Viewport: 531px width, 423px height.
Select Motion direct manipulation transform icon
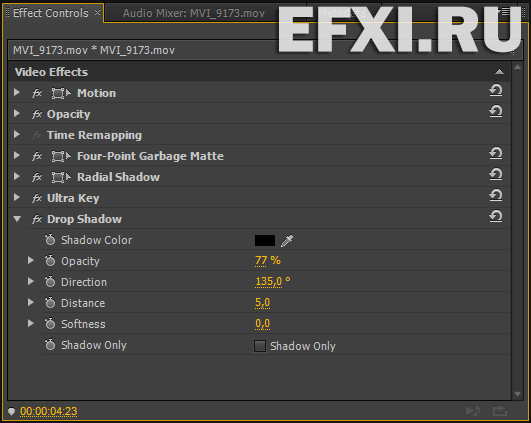pyautogui.click(x=61, y=93)
